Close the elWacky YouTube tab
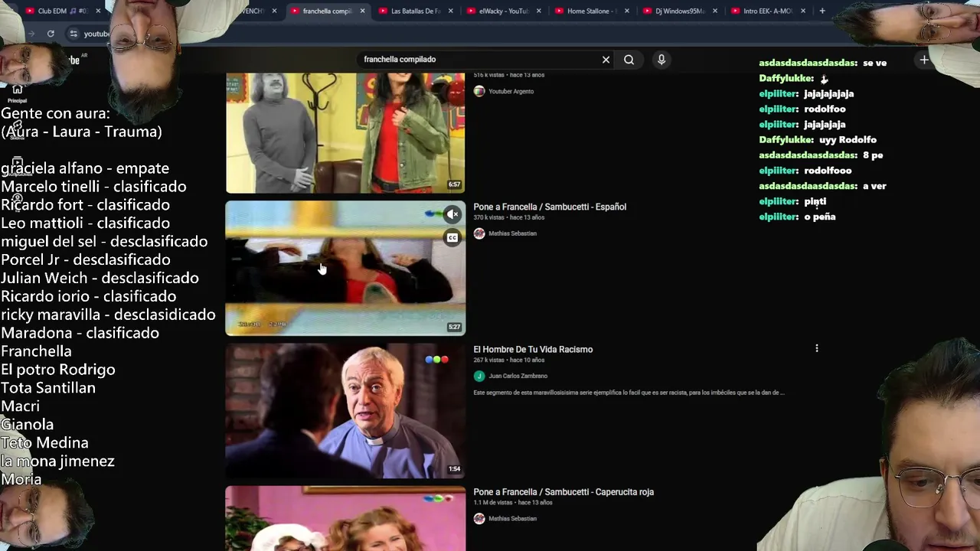This screenshot has height=551, width=980. tap(538, 11)
